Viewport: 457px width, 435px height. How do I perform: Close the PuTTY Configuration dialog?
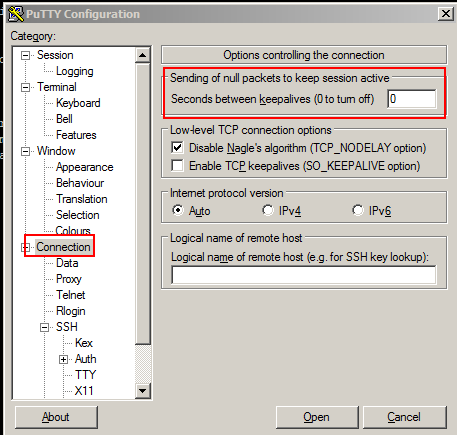click(x=446, y=14)
